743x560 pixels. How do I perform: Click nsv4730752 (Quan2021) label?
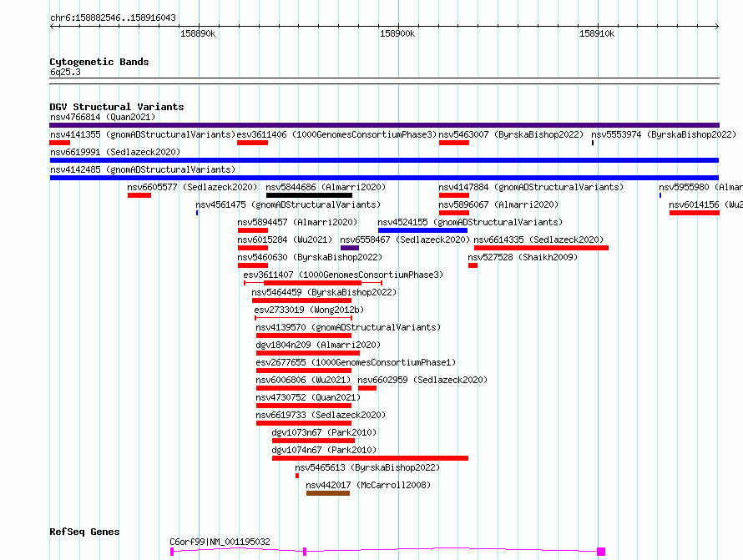click(x=308, y=397)
